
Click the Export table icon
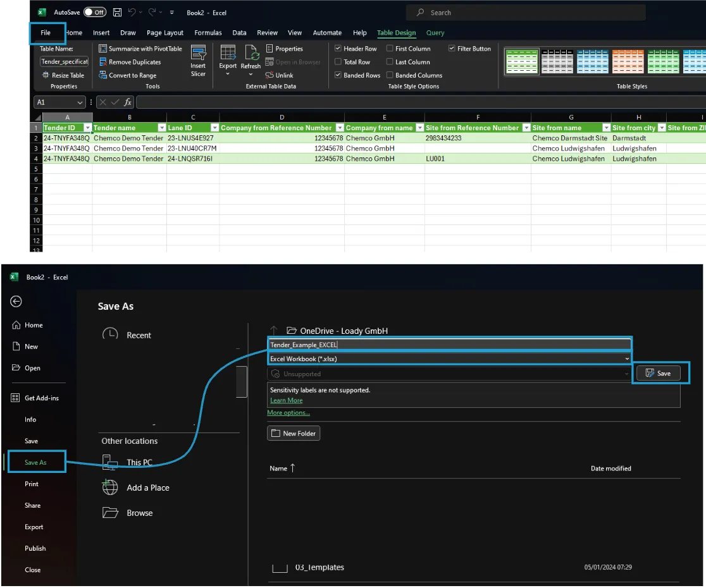pos(228,52)
